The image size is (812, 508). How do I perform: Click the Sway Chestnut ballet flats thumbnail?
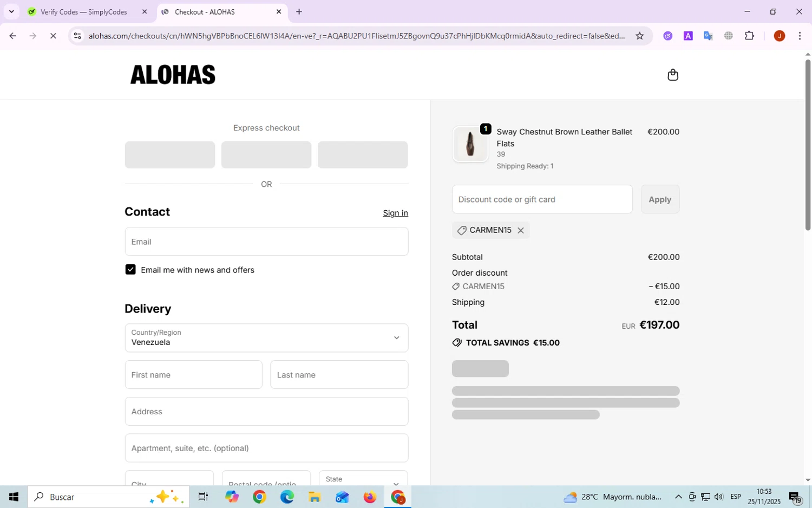(x=470, y=145)
